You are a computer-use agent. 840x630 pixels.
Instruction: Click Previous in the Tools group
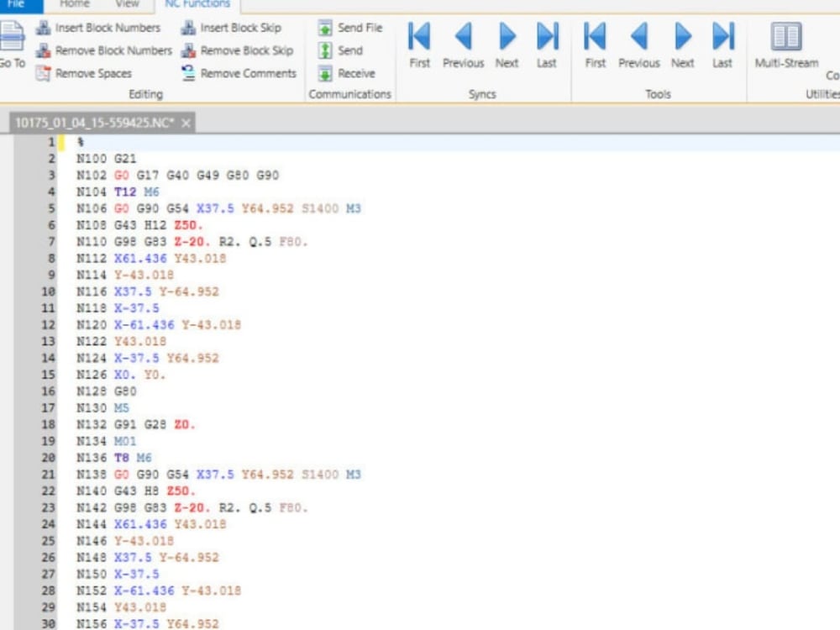click(638, 44)
